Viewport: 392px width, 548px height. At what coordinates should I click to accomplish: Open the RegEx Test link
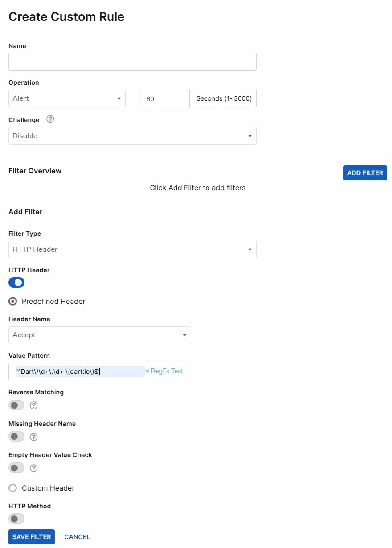tap(164, 371)
